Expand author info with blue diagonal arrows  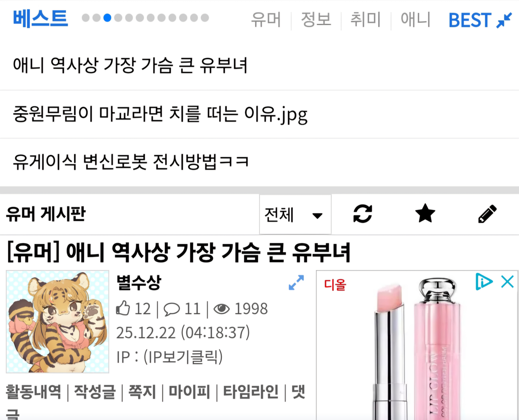[296, 282]
